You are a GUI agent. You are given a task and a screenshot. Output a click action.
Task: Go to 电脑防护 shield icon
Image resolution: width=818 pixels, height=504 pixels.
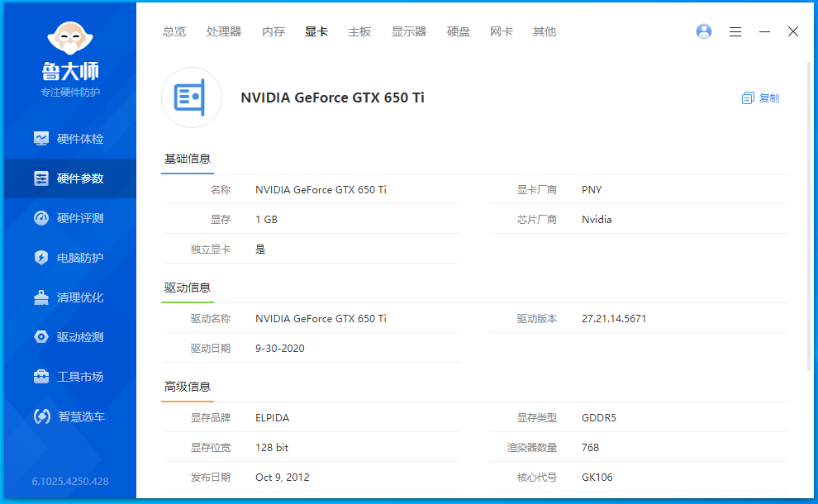pyautogui.click(x=41, y=258)
